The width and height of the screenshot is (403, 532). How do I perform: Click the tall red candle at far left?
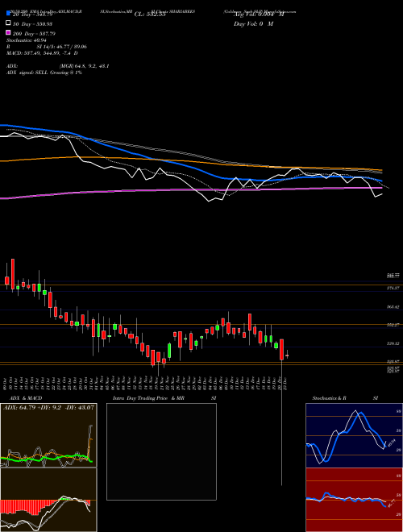coord(13,274)
